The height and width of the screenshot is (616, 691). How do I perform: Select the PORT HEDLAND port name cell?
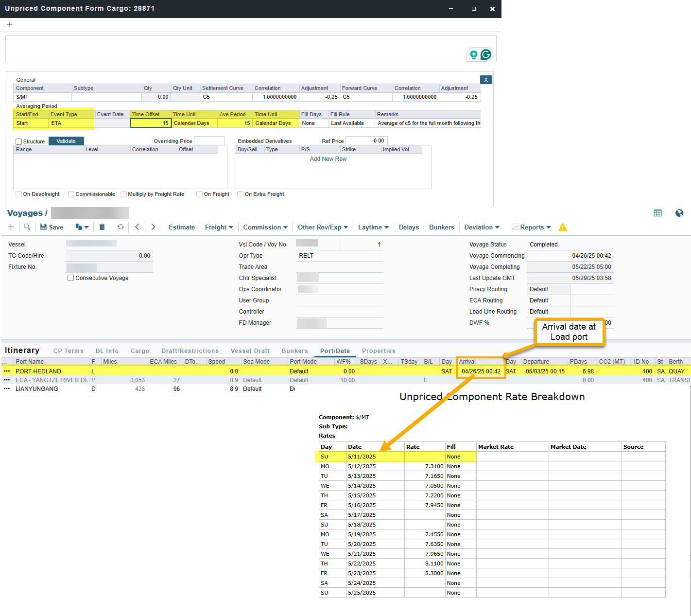(x=52, y=371)
